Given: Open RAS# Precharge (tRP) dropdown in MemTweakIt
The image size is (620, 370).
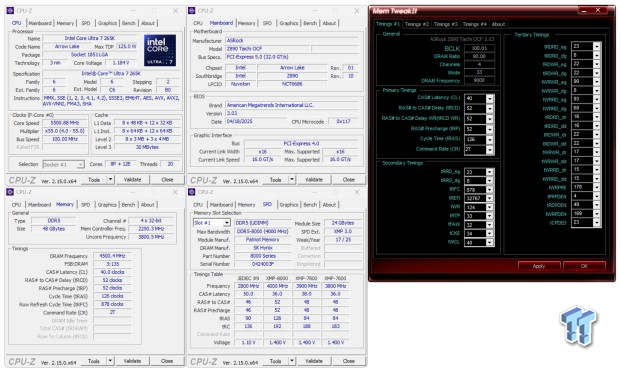Looking at the screenshot, I should 490,129.
